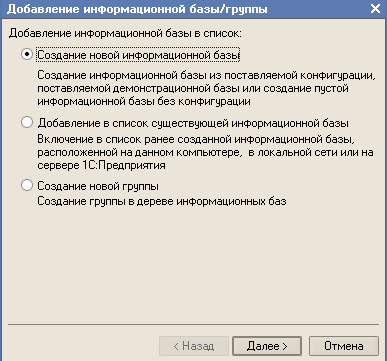387x361 pixels.
Task: Close the dialog using the X icon
Action: (x=375, y=8)
